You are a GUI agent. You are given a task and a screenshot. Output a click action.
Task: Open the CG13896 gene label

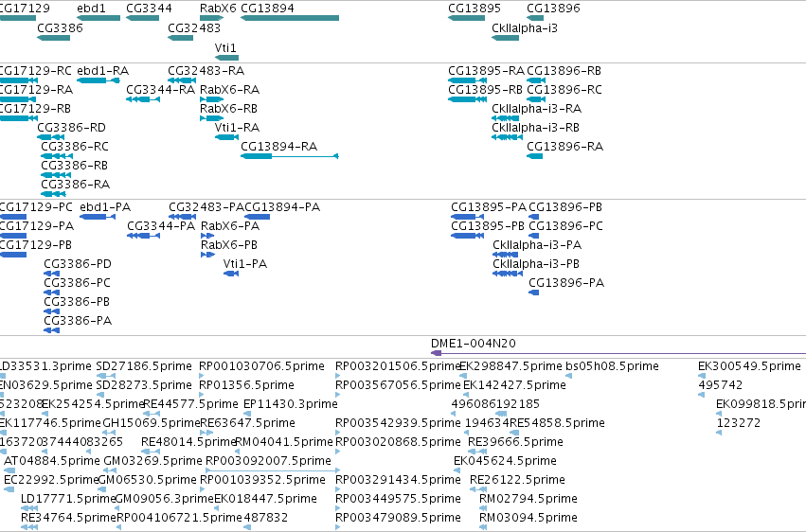(x=554, y=9)
